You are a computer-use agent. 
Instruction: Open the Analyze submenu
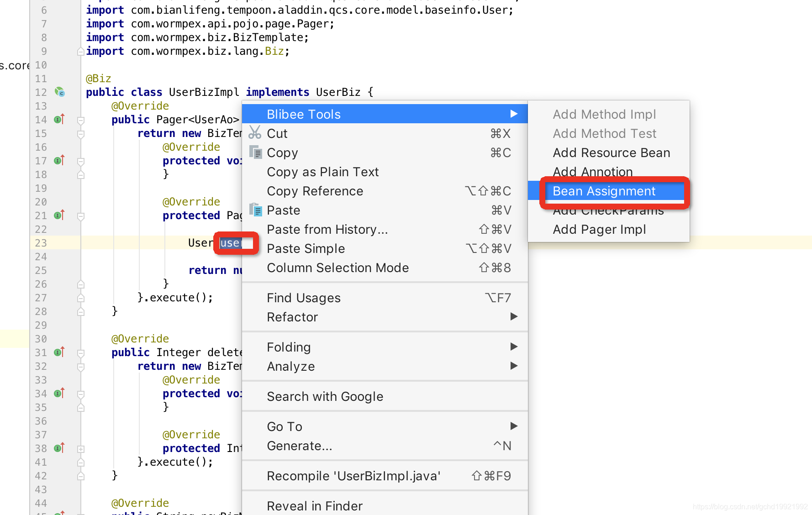click(385, 366)
